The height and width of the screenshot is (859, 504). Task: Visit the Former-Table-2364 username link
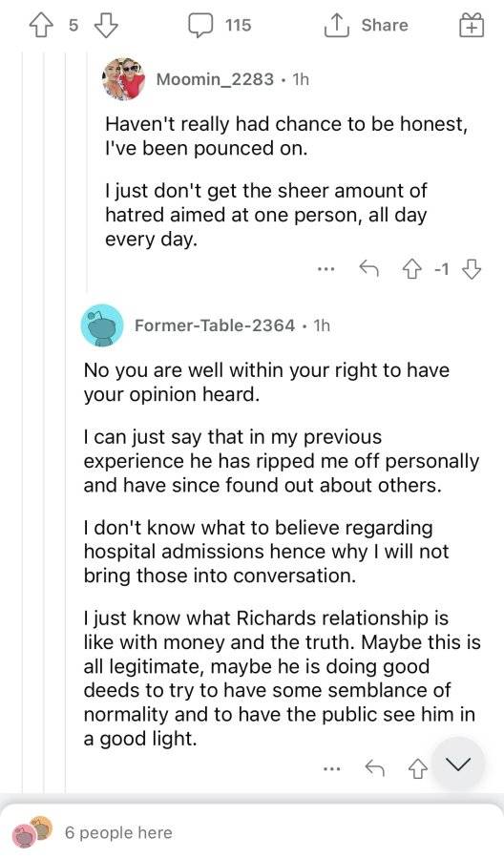[x=215, y=325]
